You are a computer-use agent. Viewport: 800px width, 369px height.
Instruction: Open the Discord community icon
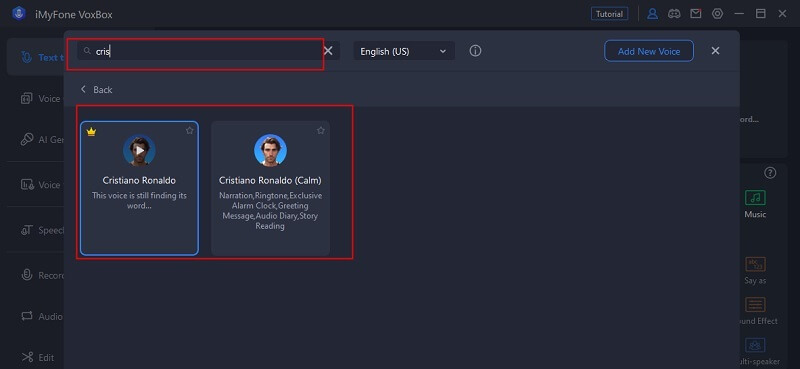click(x=674, y=14)
